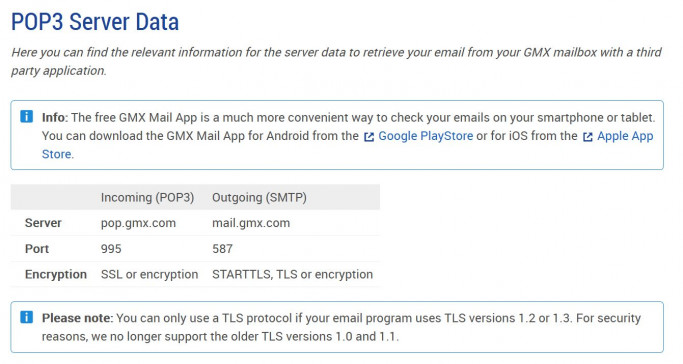Select the Outgoing (SMTP) column header
This screenshot has width=683, height=364.
tap(259, 197)
